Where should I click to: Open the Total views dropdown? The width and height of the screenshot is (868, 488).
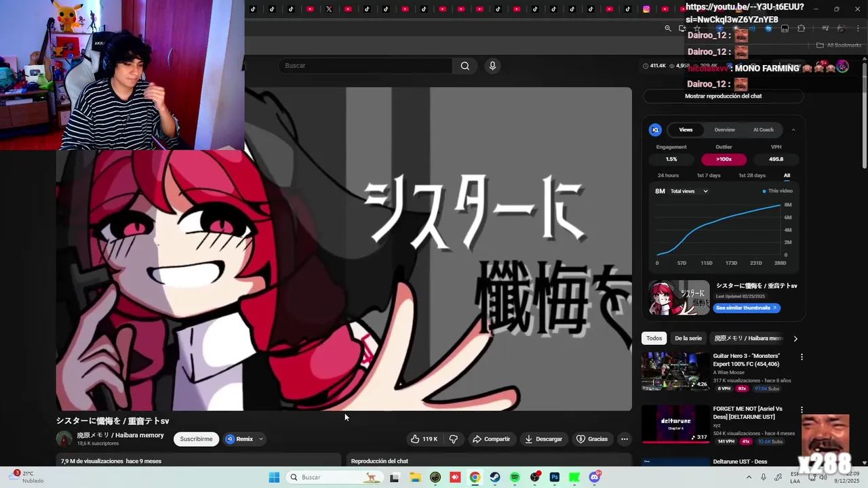689,191
